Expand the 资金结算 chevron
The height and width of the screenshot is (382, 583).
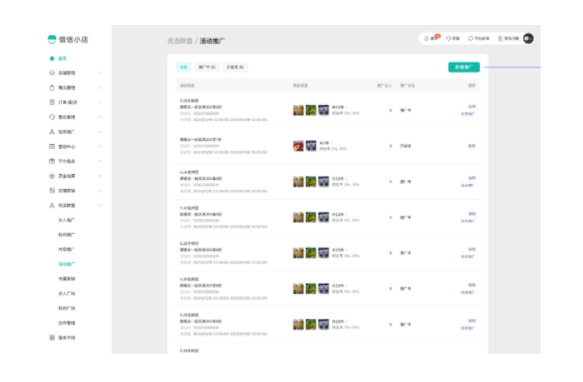tap(100, 176)
